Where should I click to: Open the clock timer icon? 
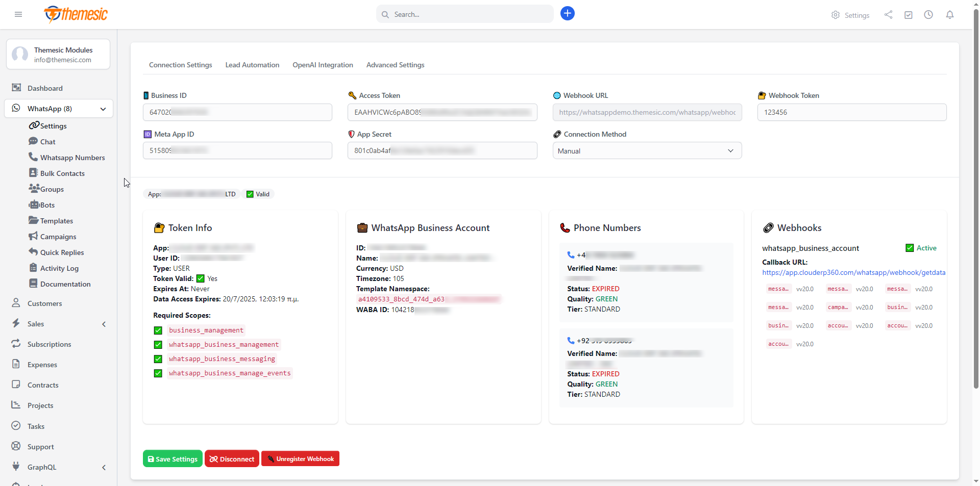(928, 15)
